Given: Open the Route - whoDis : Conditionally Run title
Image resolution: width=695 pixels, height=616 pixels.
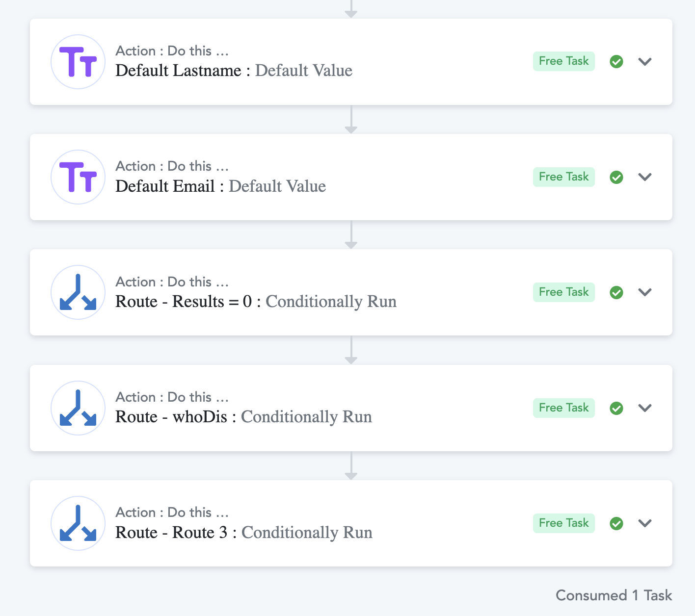Looking at the screenshot, I should pos(244,417).
